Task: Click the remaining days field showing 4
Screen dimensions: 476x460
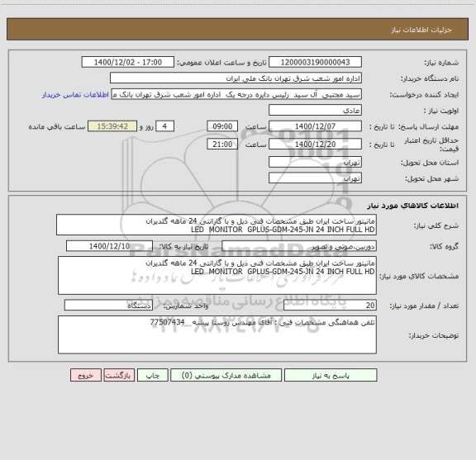Action: [x=164, y=126]
